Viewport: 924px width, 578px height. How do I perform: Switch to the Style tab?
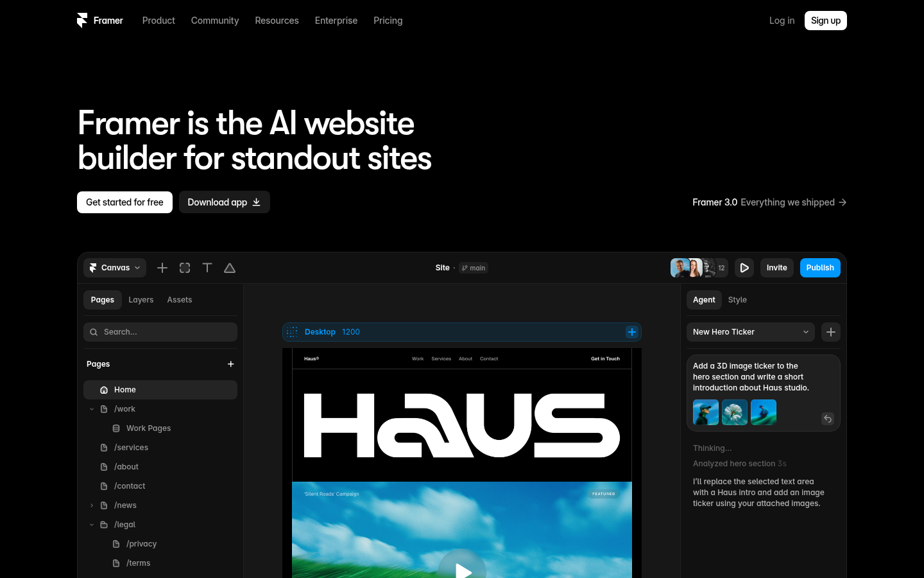pyautogui.click(x=737, y=300)
